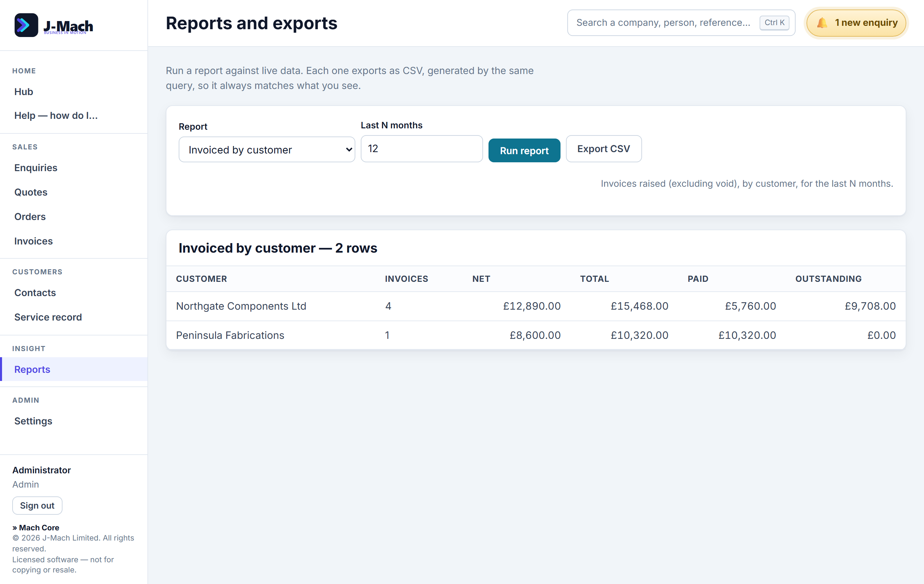Image resolution: width=924 pixels, height=584 pixels.
Task: Export the report as CSV
Action: [603, 149]
